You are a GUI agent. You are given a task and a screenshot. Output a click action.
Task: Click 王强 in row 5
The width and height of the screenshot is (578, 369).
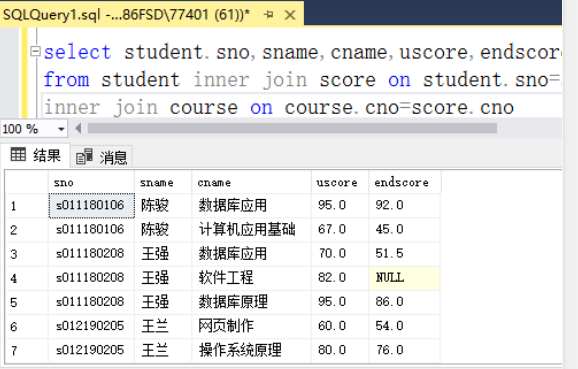point(163,302)
